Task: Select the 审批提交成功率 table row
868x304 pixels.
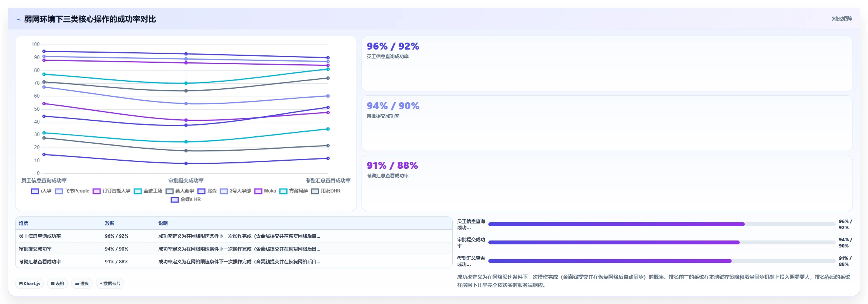Action: point(234,249)
